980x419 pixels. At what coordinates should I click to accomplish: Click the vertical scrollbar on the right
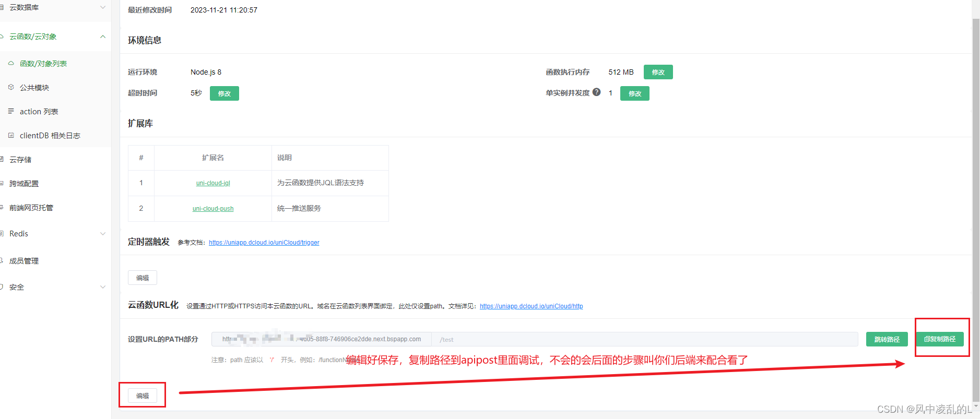point(975,209)
